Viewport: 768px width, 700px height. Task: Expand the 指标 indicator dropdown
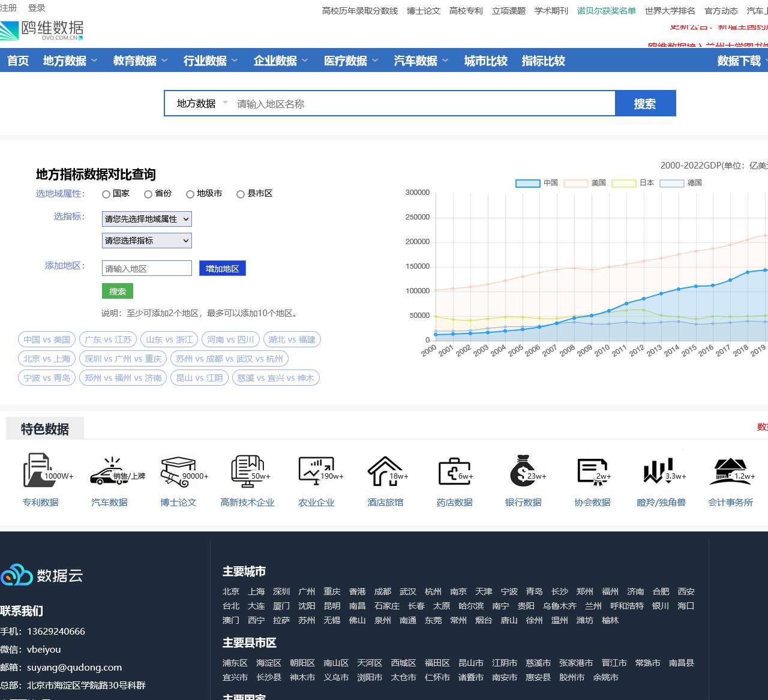(x=146, y=241)
